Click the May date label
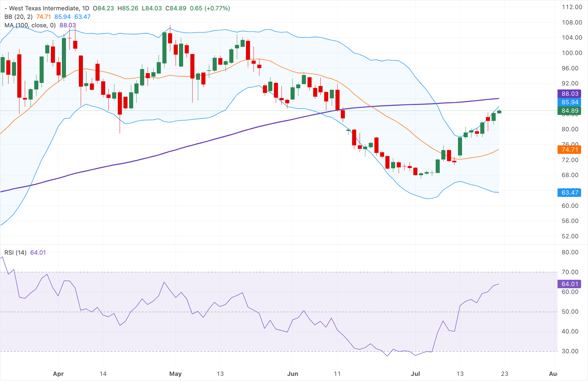Screen dimensions: 588x384 pos(175,374)
